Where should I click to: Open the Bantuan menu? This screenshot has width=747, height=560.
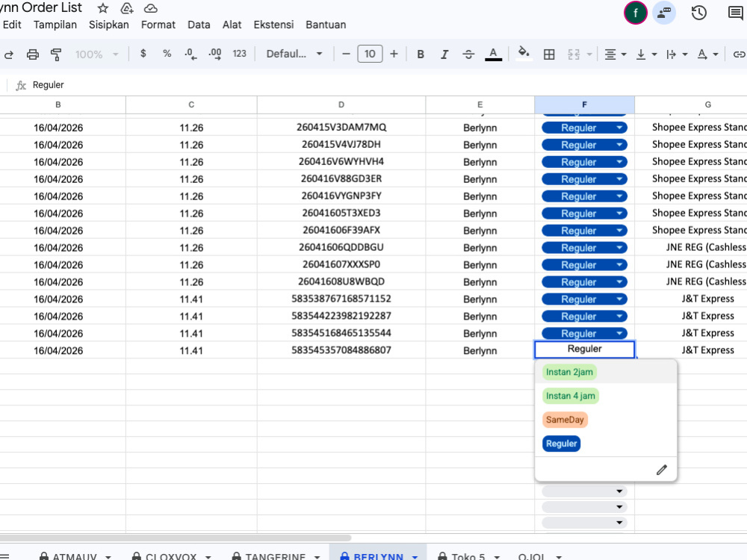(326, 25)
